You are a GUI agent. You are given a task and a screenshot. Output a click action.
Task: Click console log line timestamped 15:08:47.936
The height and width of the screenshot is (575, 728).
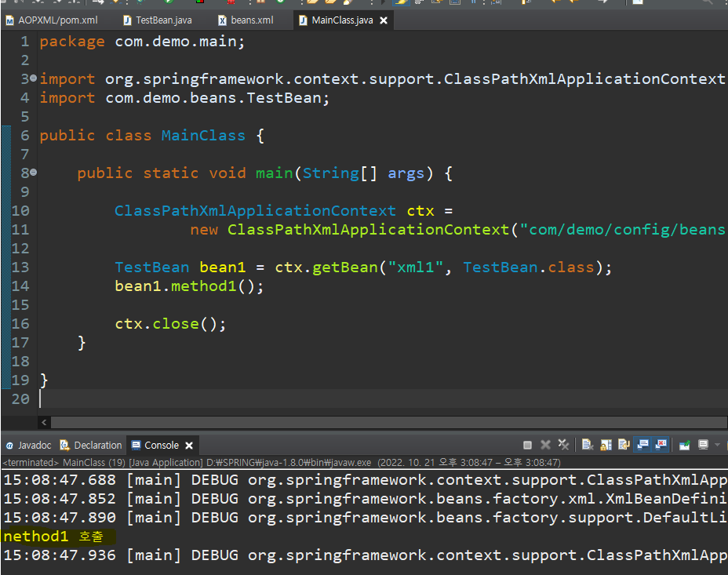pos(365,555)
